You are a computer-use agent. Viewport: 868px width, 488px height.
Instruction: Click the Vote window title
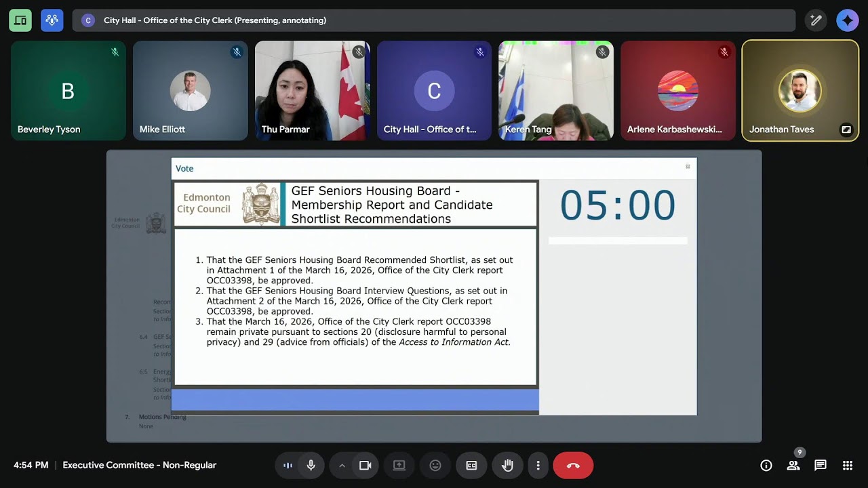coord(184,169)
